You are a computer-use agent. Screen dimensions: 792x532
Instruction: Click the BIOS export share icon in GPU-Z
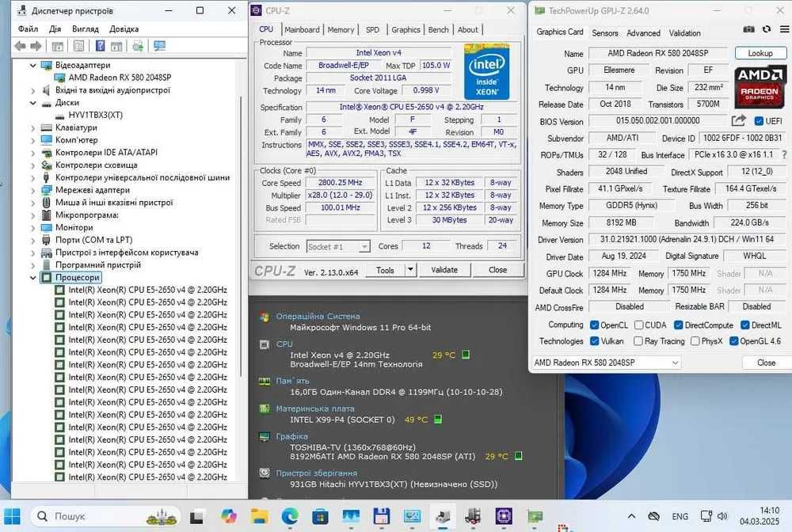738,120
